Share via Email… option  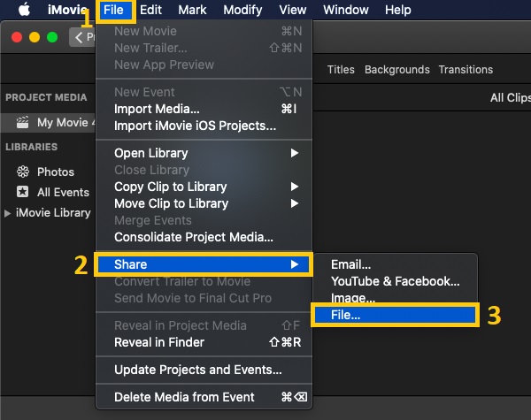[x=395, y=264]
